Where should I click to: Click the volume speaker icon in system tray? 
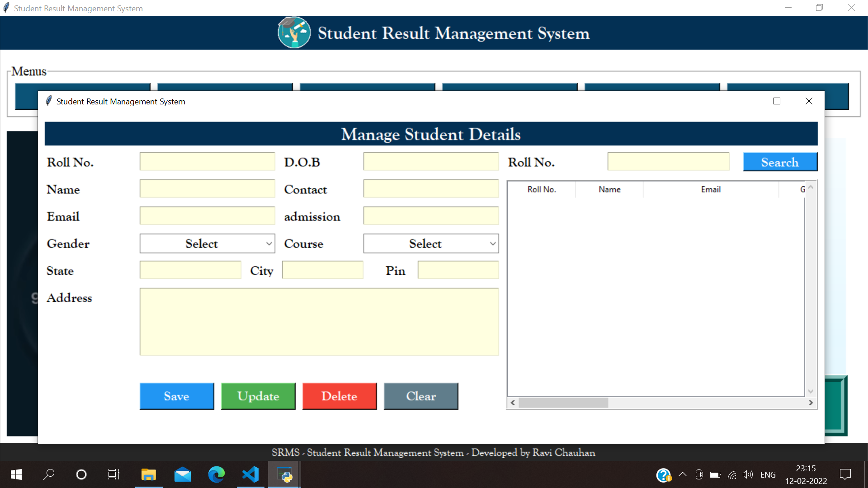(747, 474)
